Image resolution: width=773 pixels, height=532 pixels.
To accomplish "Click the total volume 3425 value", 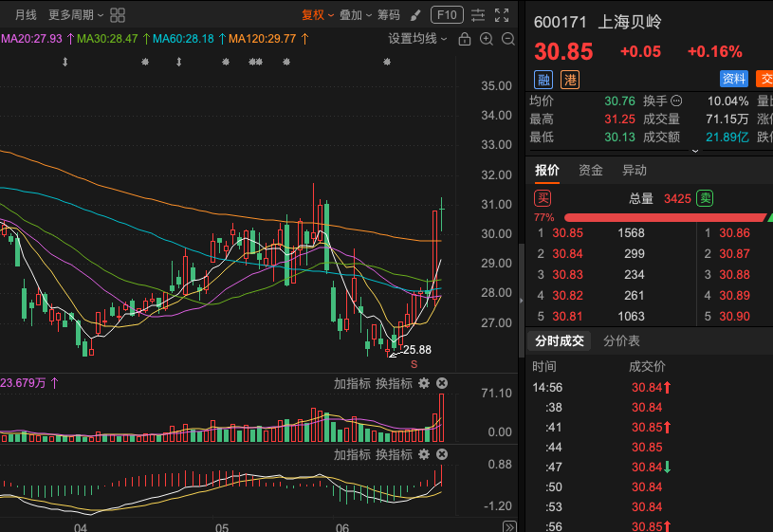I will point(677,199).
